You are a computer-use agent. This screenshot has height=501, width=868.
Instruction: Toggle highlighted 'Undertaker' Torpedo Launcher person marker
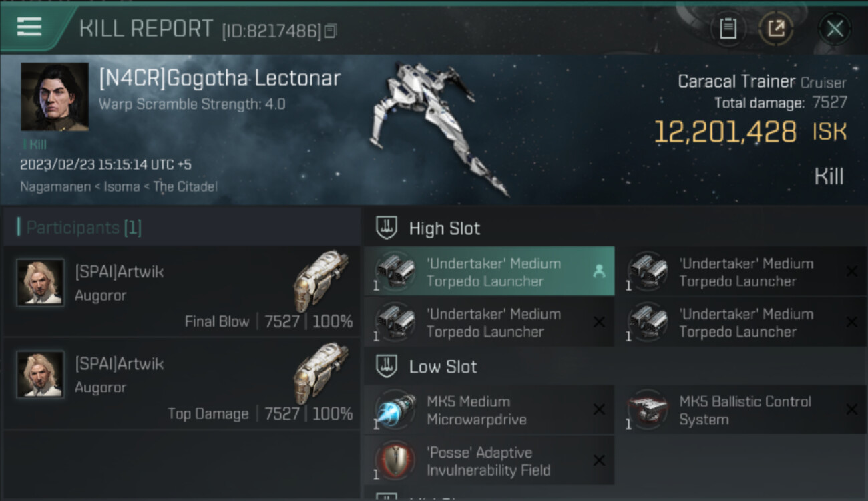pyautogui.click(x=599, y=271)
